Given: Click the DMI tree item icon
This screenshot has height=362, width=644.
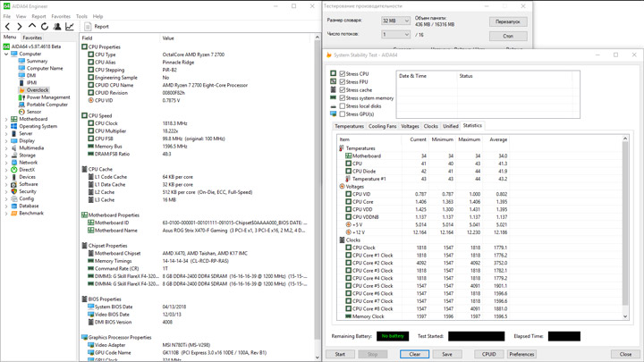Looking at the screenshot, I should pos(21,75).
